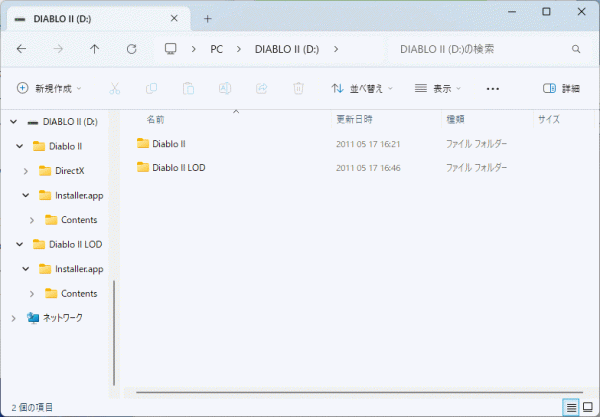Switch to details list view icon in status bar
The width and height of the screenshot is (600, 417).
coord(571,407)
